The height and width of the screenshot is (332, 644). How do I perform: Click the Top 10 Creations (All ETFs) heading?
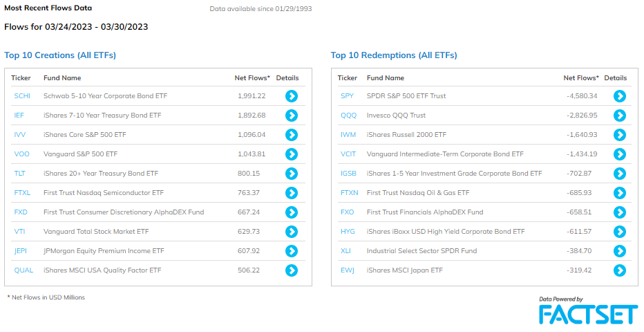coord(60,55)
